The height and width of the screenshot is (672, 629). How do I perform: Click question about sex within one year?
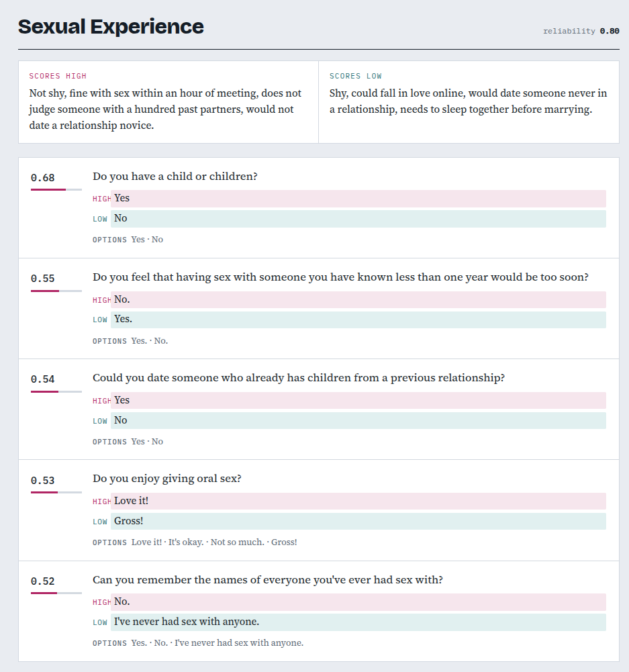pyautogui.click(x=340, y=277)
